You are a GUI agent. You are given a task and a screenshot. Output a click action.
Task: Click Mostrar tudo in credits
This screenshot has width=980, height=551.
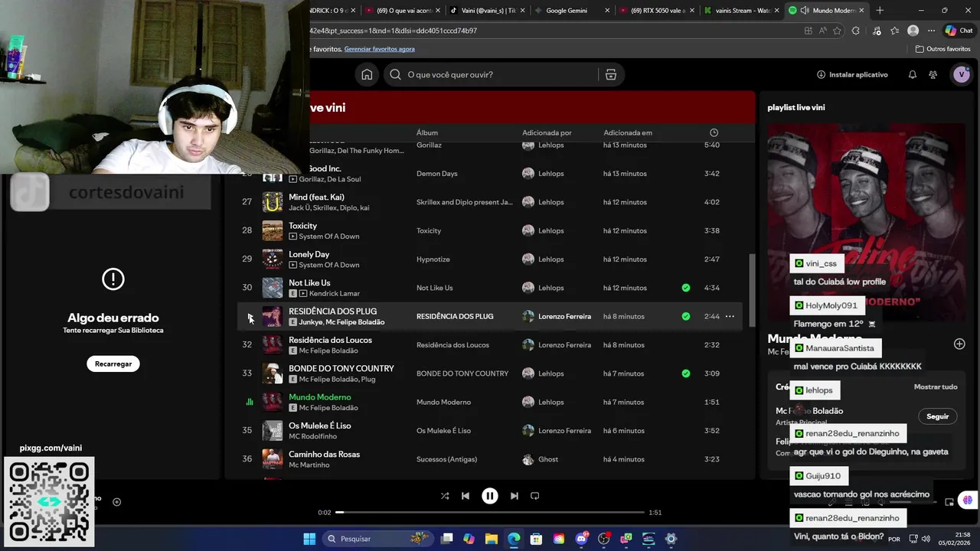click(x=936, y=387)
